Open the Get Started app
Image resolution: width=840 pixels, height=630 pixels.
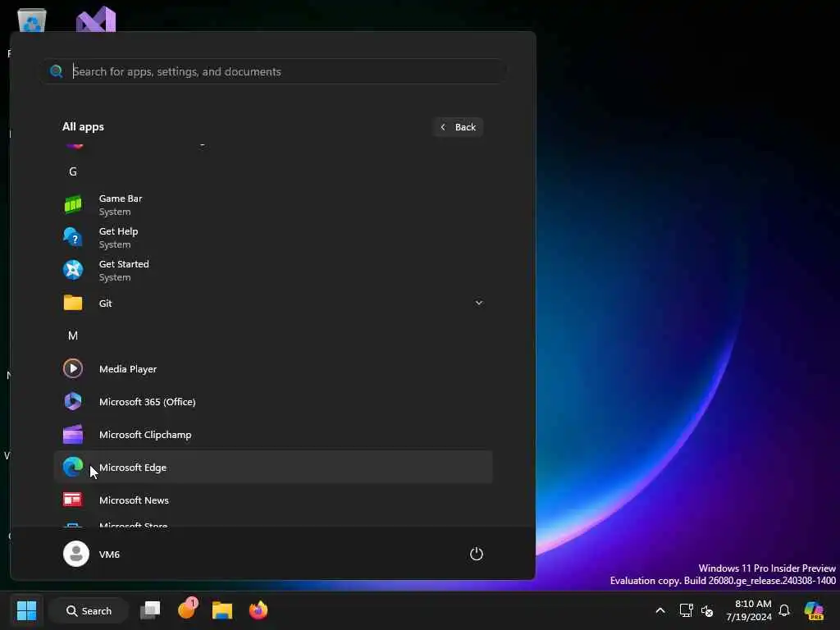pyautogui.click(x=272, y=270)
